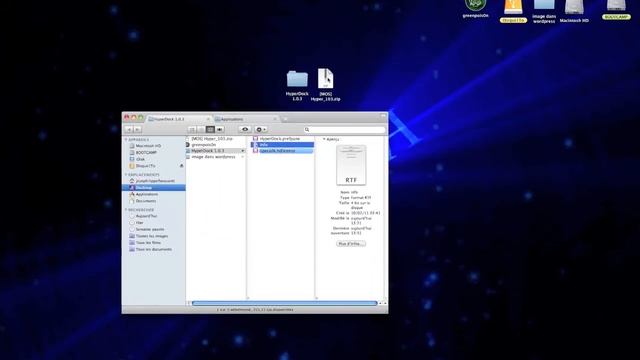Open HyperDock 1.0.3 folder on desktop
The image size is (640, 360).
[297, 85]
